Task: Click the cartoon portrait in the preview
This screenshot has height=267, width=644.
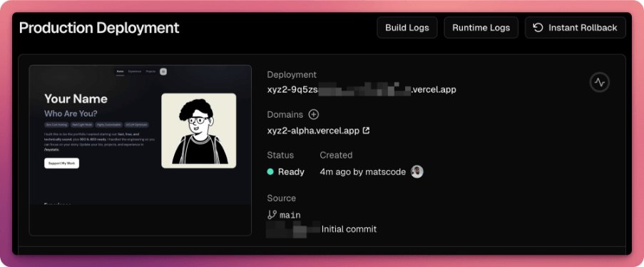Action: [199, 131]
